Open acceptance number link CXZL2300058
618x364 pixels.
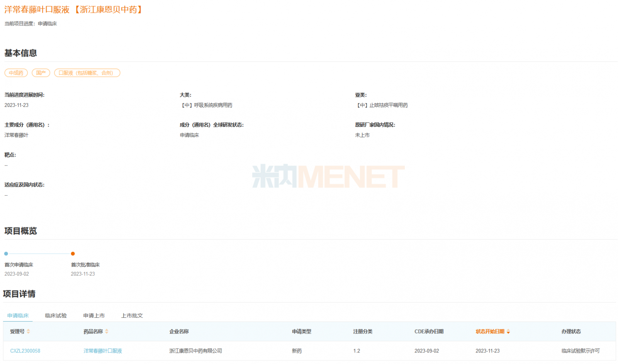click(x=25, y=351)
